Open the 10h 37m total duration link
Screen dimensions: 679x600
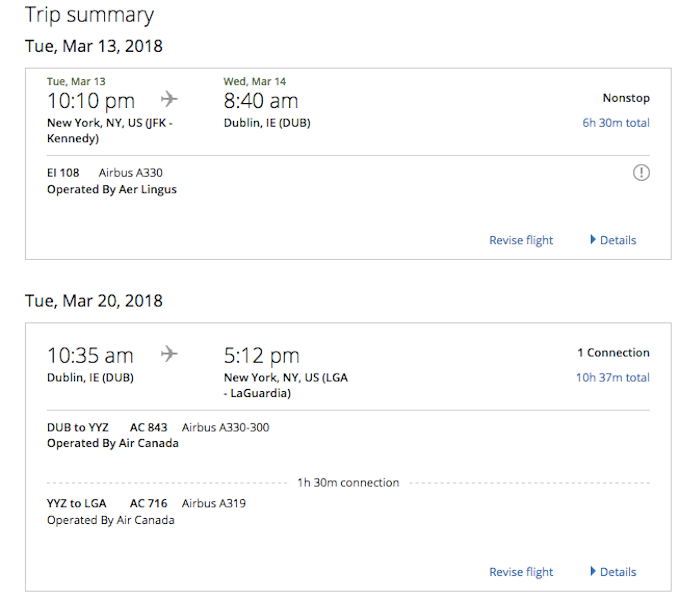[x=612, y=378]
